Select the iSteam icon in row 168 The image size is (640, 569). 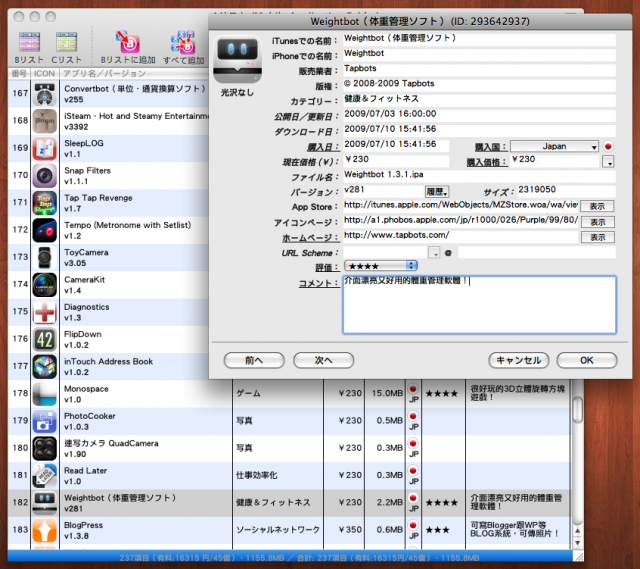pyautogui.click(x=44, y=121)
